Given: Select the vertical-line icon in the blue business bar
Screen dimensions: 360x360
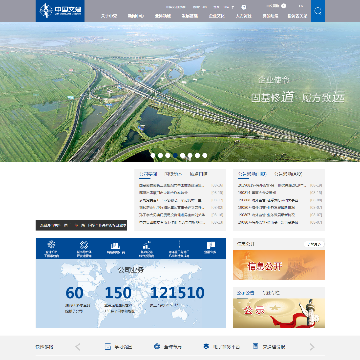Looking at the screenshot, I should [179, 244].
